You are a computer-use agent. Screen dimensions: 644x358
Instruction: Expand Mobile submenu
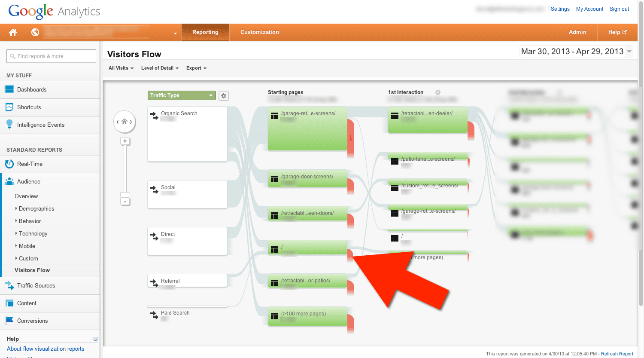click(27, 246)
